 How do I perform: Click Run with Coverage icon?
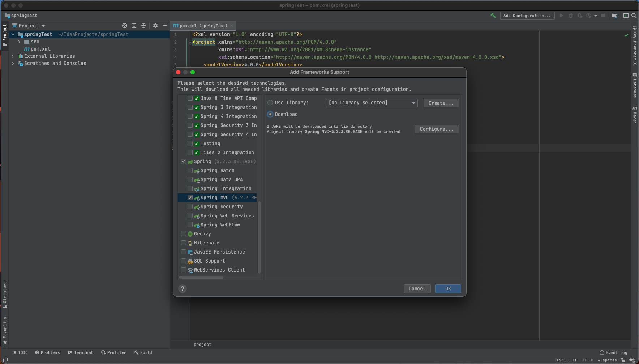pyautogui.click(x=580, y=16)
